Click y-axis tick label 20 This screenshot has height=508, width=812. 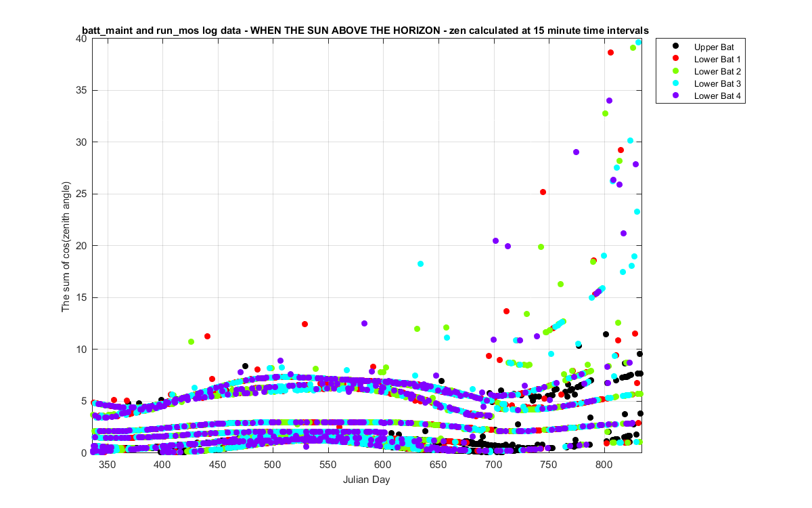click(x=82, y=245)
